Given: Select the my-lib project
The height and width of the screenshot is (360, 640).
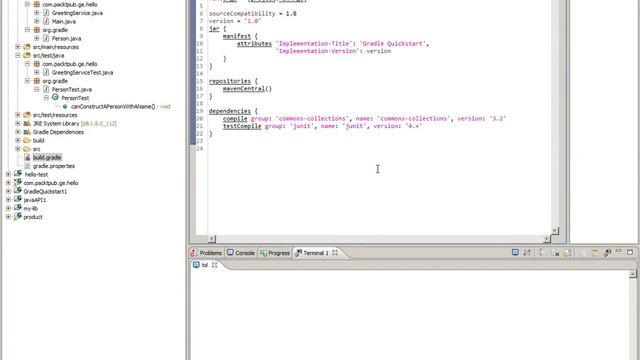Looking at the screenshot, I should point(31,208).
